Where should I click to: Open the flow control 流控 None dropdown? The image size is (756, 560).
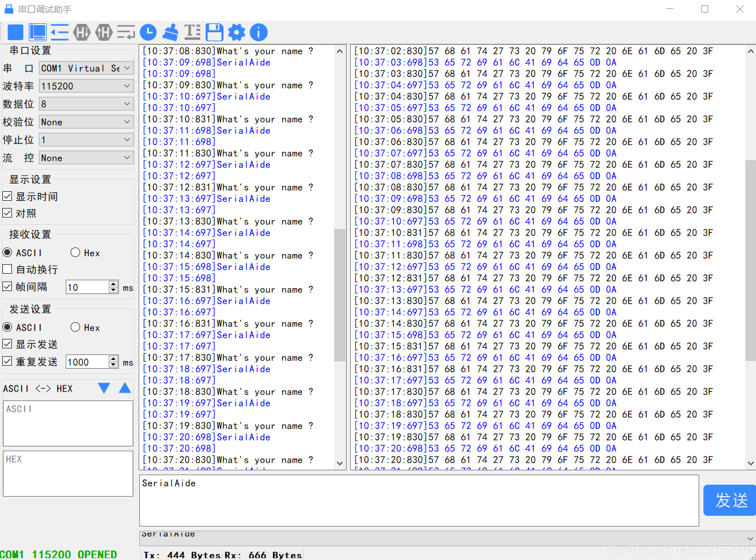(86, 158)
